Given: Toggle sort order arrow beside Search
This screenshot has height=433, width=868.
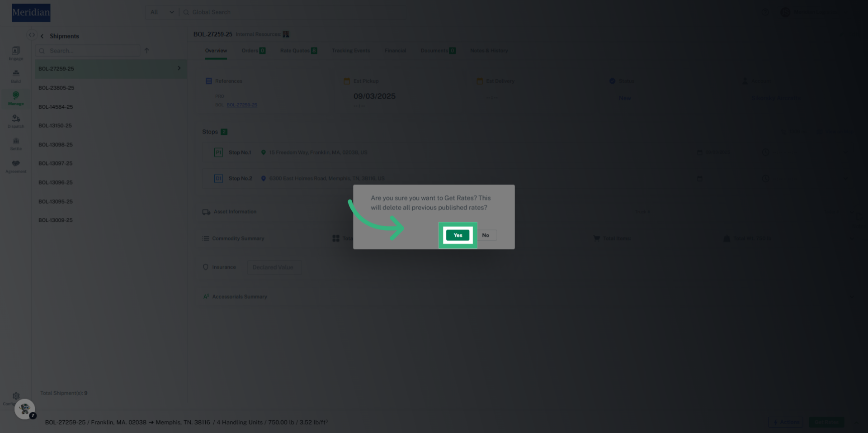Looking at the screenshot, I should tap(146, 51).
